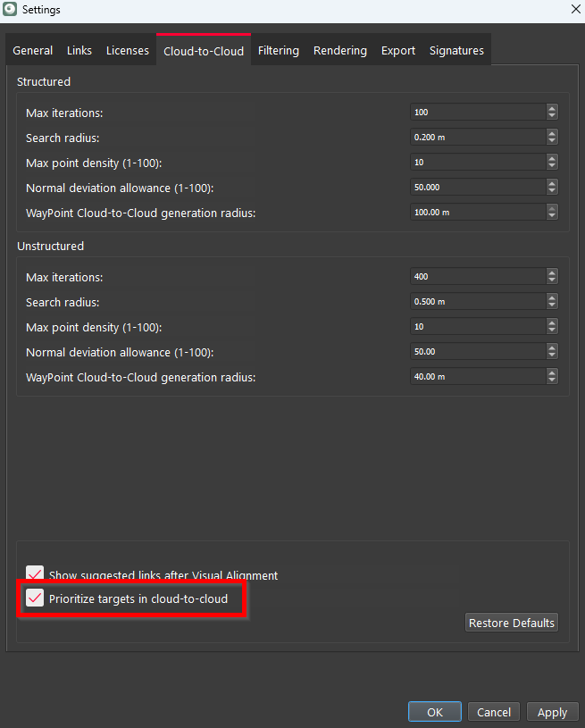Toggle Prioritize targets in cloud-to-cloud checkbox

point(35,598)
